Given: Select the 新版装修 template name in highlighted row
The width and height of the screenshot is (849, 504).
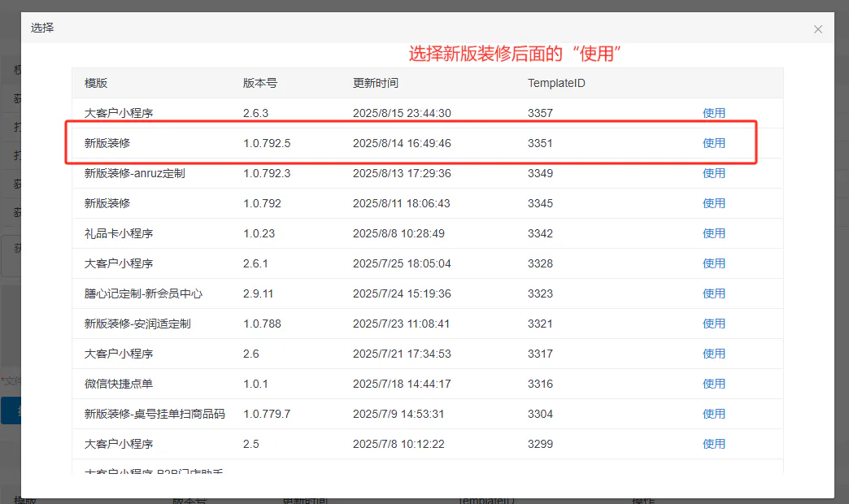Looking at the screenshot, I should (x=107, y=143).
